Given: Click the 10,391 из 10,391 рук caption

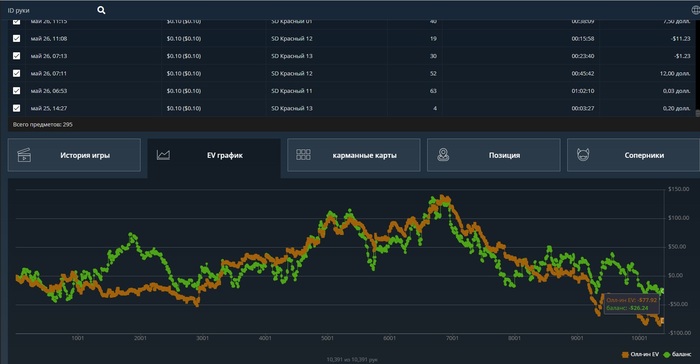Looking at the screenshot, I should [x=352, y=360].
